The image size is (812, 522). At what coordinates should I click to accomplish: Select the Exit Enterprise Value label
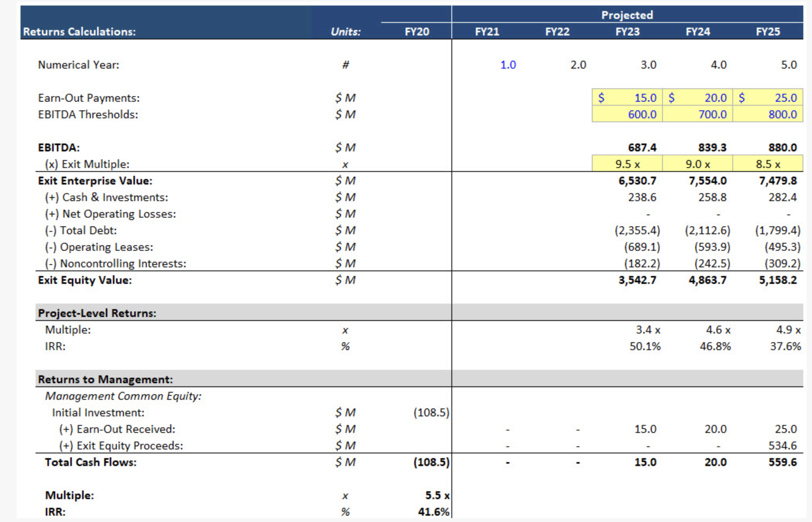95,181
